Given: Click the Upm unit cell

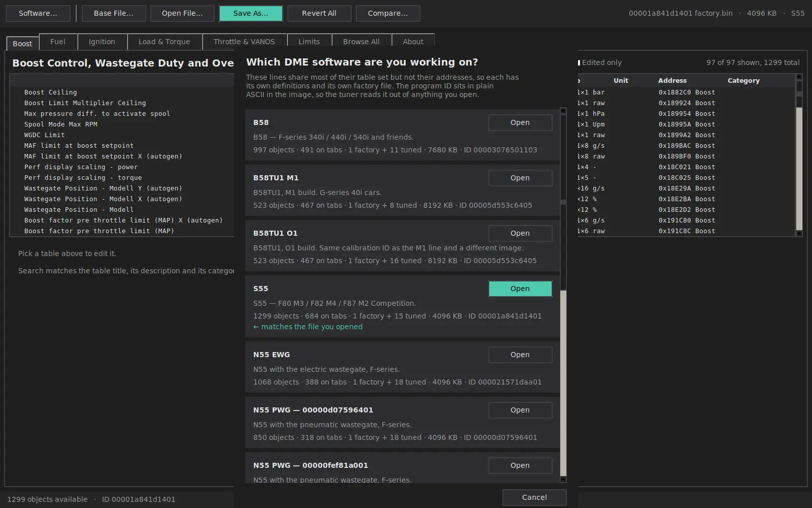Looking at the screenshot, I should [599, 124].
